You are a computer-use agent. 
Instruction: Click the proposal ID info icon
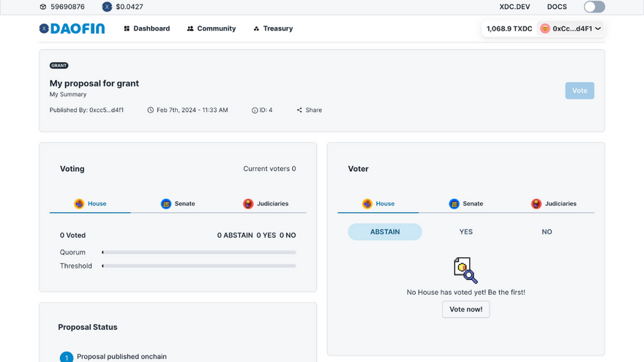click(x=255, y=110)
